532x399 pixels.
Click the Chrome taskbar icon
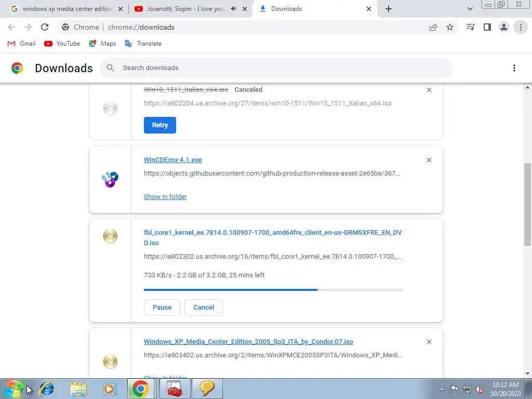point(140,389)
